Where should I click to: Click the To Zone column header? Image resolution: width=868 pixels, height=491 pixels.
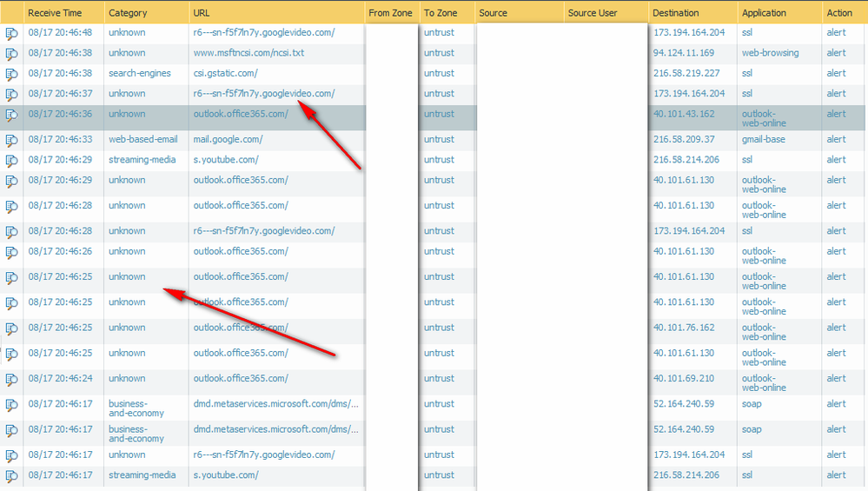pyautogui.click(x=441, y=13)
